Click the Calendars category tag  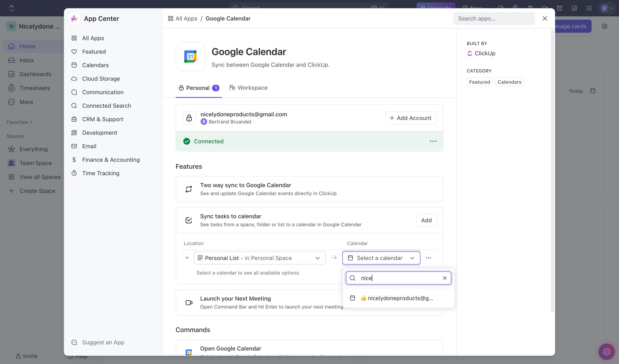509,82
